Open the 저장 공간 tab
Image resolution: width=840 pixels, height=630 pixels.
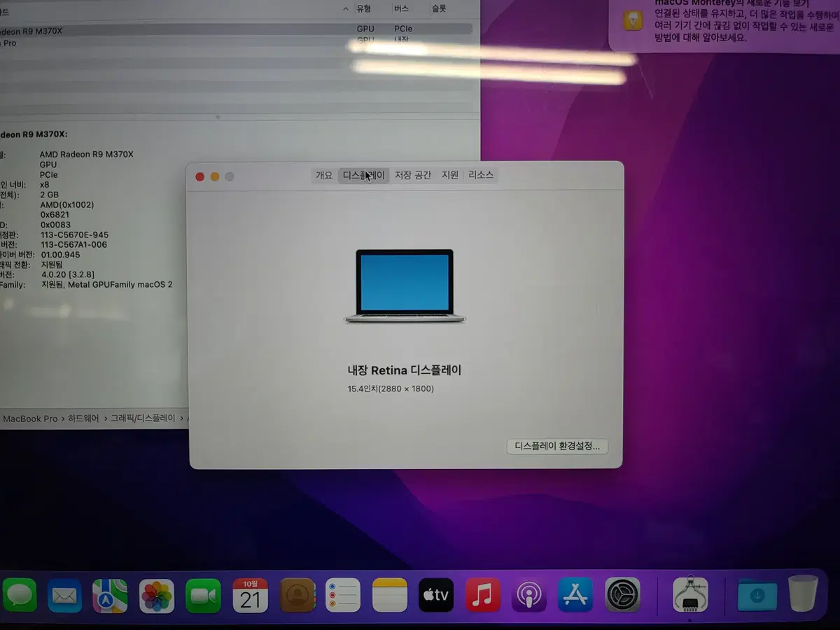click(413, 175)
